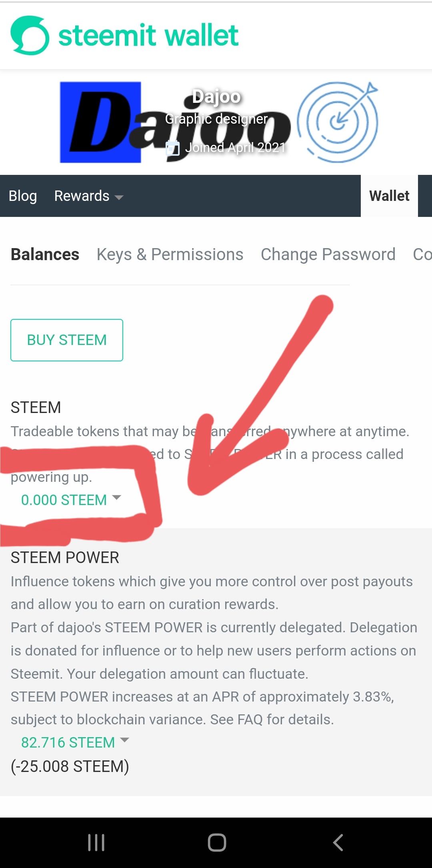Tap the blue Dajoo 'D' profile image

tap(100, 122)
